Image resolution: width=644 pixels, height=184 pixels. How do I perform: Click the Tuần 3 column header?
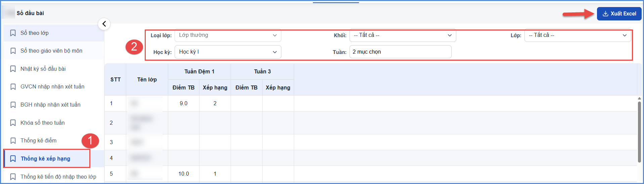(262, 71)
